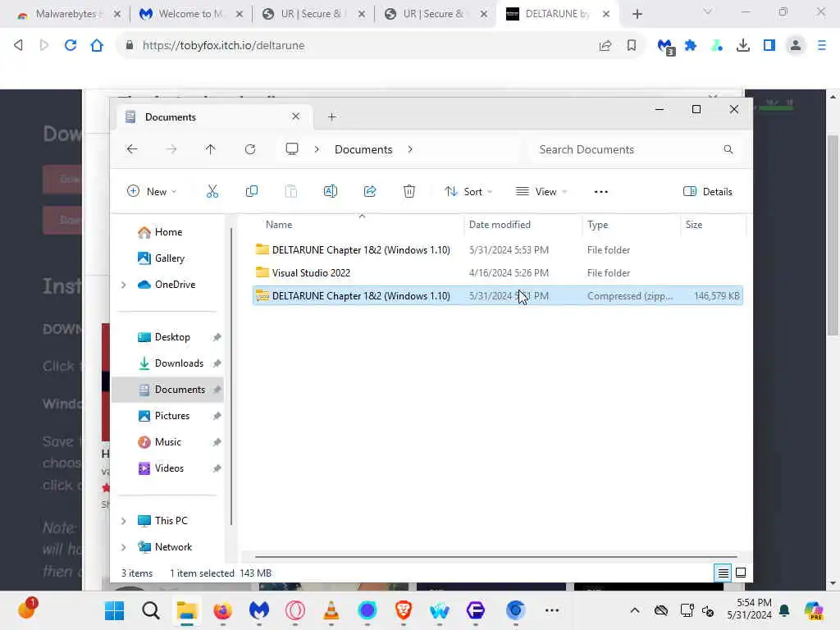The image size is (840, 630).
Task: Open the Windows Start menu
Action: click(x=114, y=610)
